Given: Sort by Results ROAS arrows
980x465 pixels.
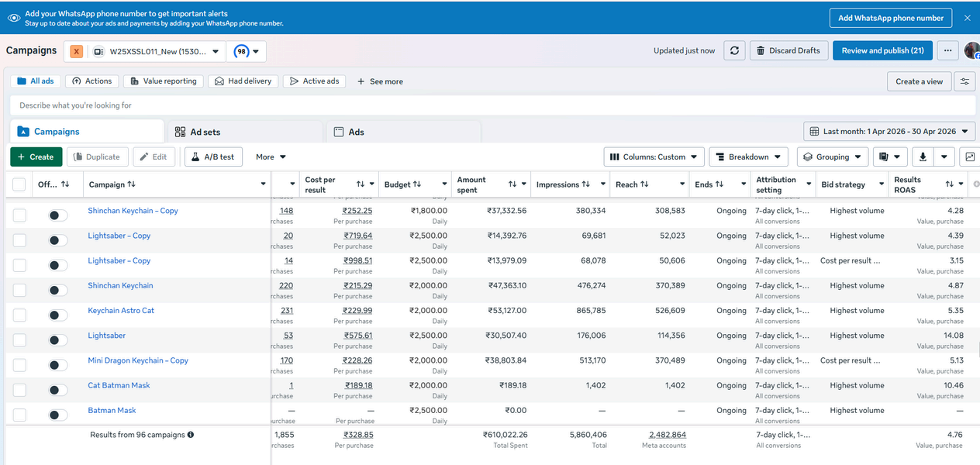Looking at the screenshot, I should click(x=949, y=184).
